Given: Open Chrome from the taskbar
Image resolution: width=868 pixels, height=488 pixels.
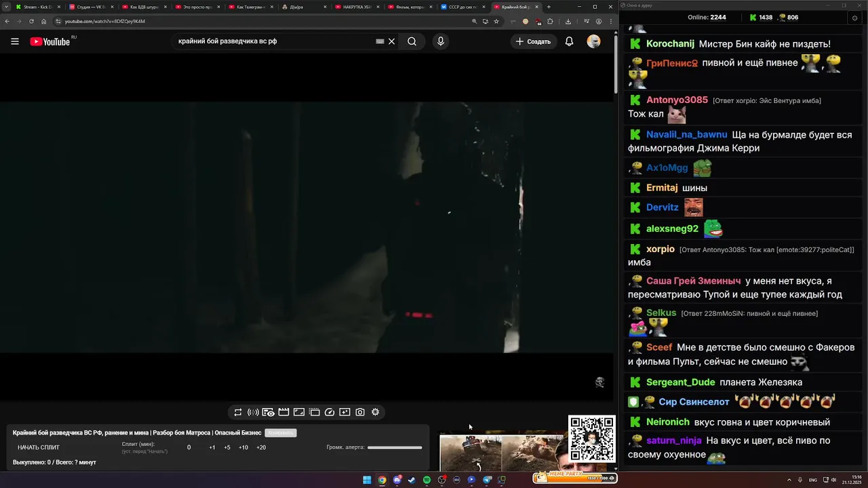Looking at the screenshot, I should (x=382, y=480).
